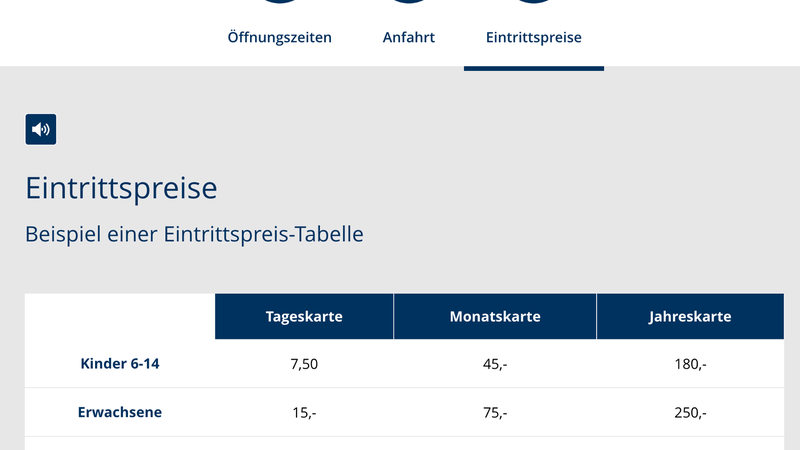Click the Kinder 6-14 row label

(x=120, y=364)
